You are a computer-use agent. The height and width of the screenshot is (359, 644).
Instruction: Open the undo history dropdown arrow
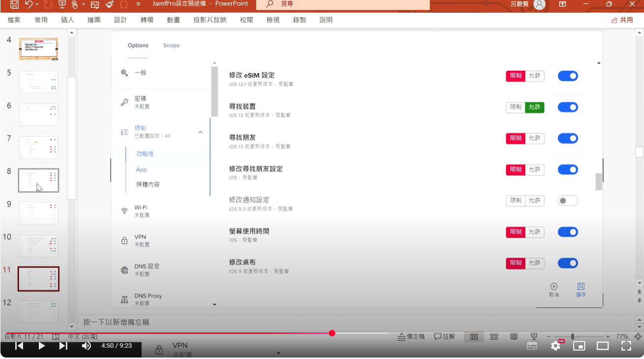click(x=37, y=4)
